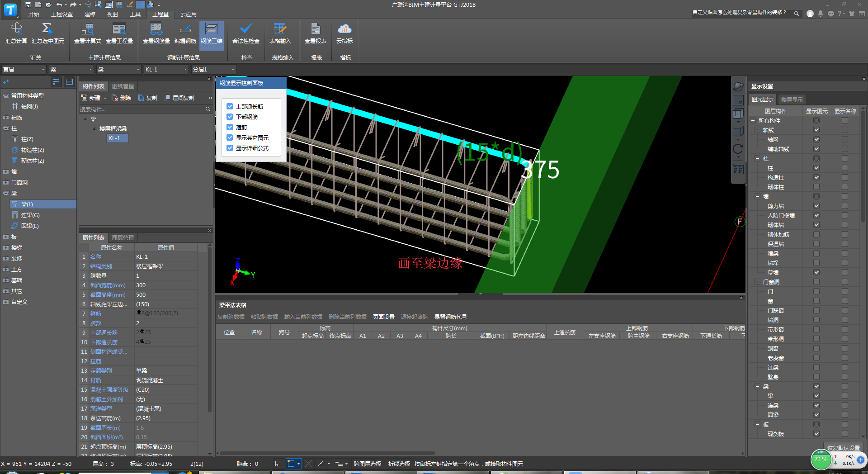Screen dimensions: 868x474
Task: Click the 搜索构件 search input field
Action: click(142, 109)
